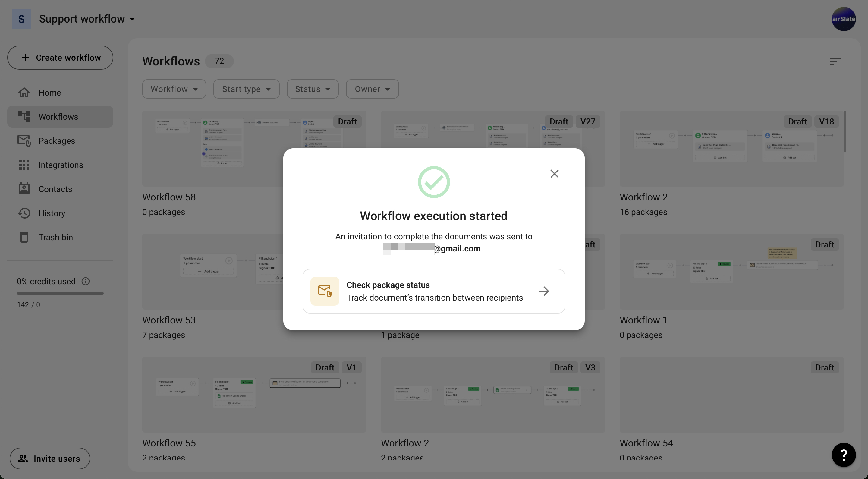Click the V1 badge on Workflow 55
The width and height of the screenshot is (868, 479).
click(x=351, y=367)
